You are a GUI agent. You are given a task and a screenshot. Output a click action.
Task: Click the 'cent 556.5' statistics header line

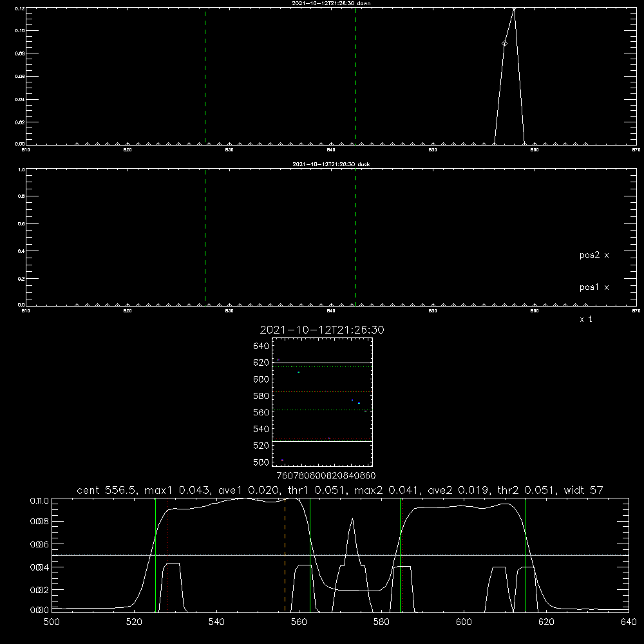(340, 490)
